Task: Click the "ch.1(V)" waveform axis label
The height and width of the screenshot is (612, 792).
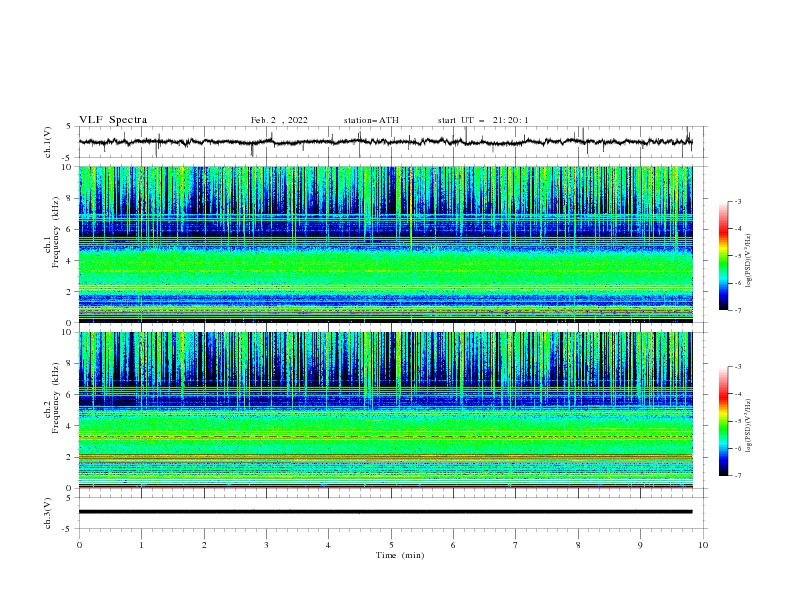Action: tap(48, 142)
